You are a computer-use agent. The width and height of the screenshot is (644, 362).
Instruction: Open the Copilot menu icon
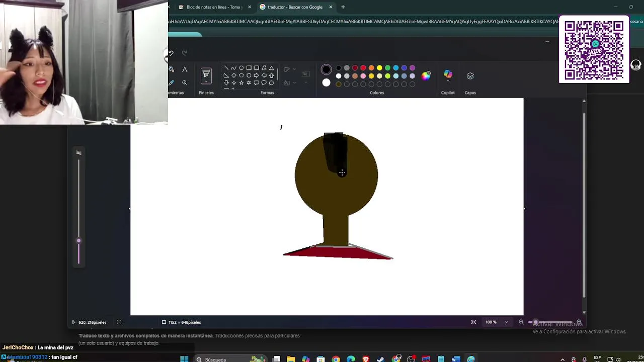[x=448, y=73]
